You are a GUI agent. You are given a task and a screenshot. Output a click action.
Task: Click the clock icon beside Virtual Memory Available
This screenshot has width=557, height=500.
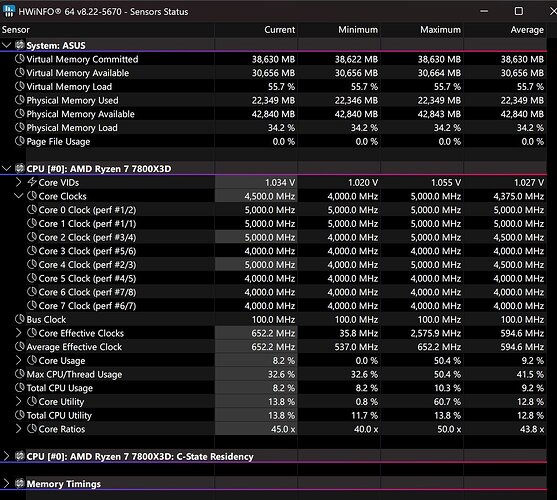point(20,73)
